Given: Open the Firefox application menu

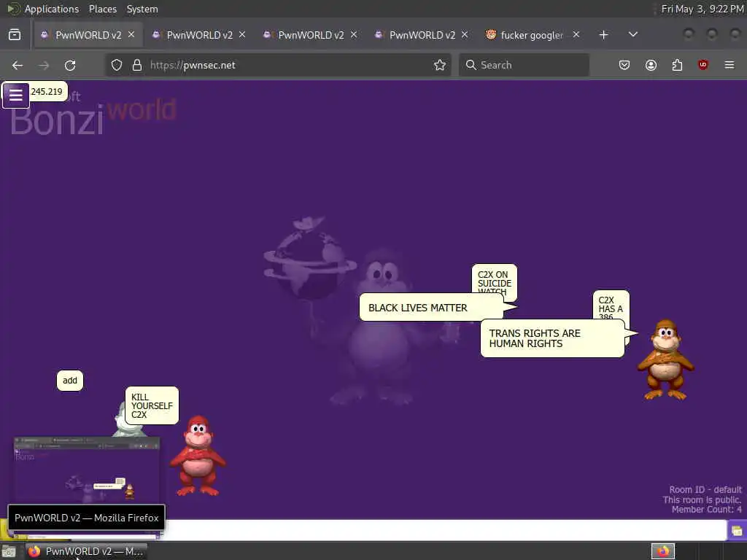Looking at the screenshot, I should [x=729, y=65].
